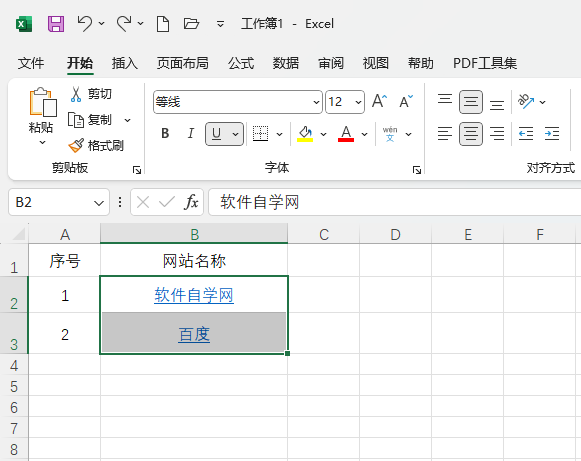The width and height of the screenshot is (581, 461).
Task: Toggle italic formatting
Action: 190,133
